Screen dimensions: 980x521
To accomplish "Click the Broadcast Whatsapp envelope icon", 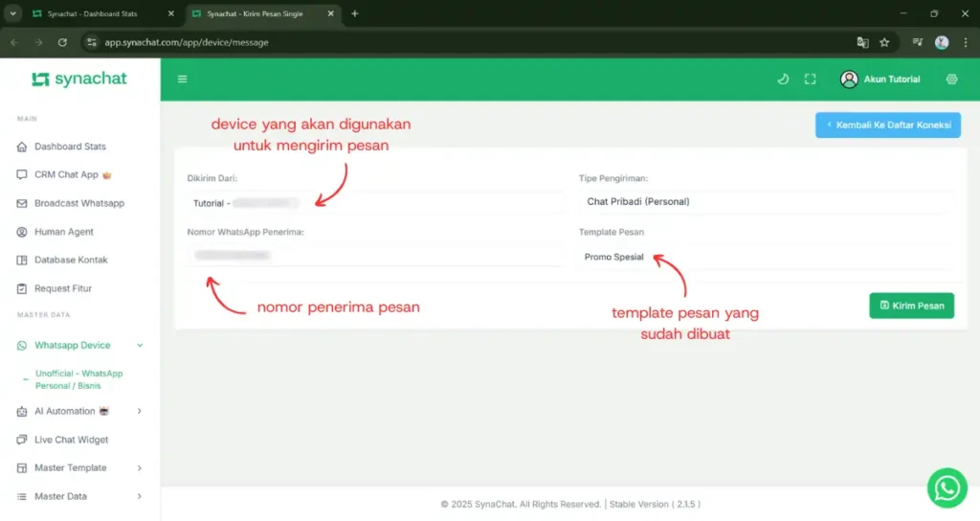I will coord(22,203).
